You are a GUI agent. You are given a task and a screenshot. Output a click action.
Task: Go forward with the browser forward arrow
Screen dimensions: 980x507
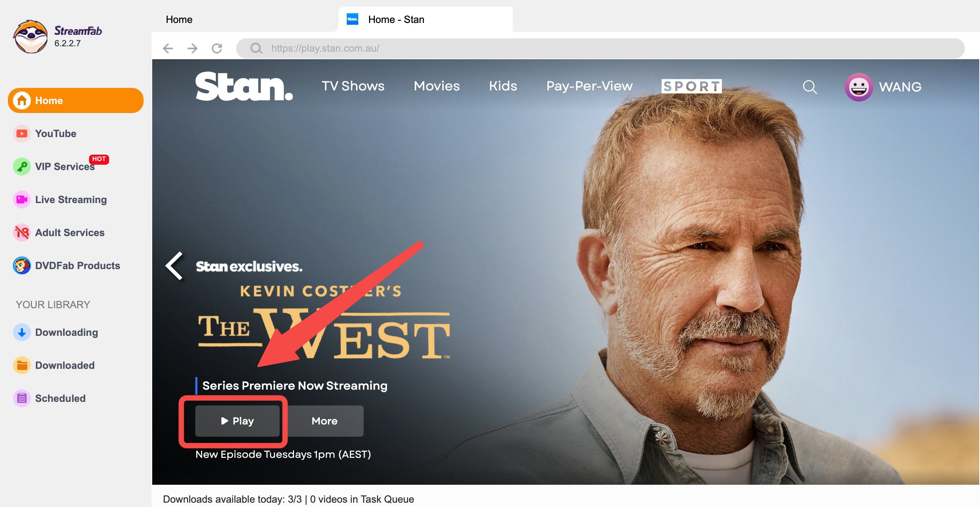192,48
